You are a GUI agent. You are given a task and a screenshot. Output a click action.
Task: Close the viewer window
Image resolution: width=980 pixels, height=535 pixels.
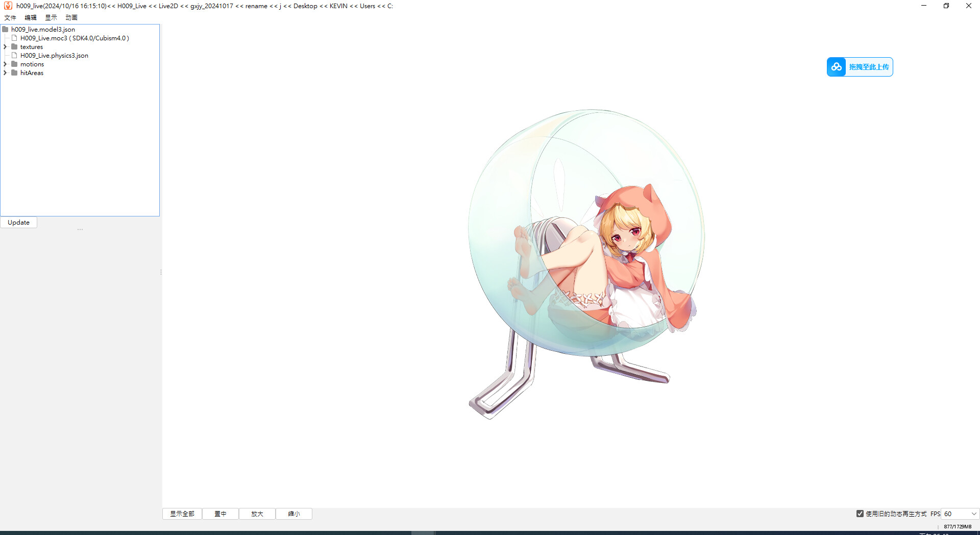969,6
